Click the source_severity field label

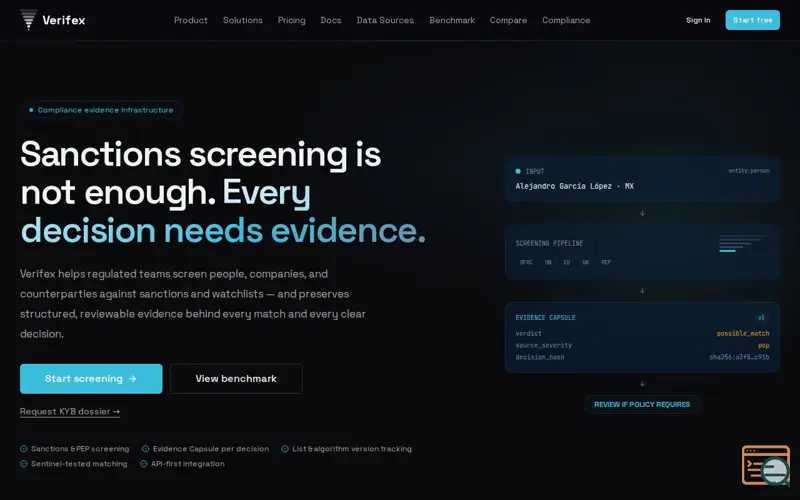(x=543, y=345)
